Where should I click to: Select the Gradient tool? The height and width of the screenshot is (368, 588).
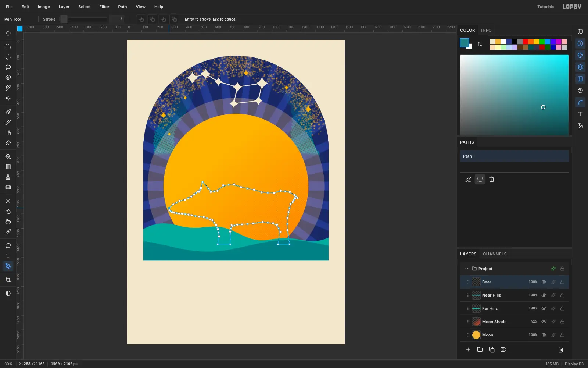[8, 167]
